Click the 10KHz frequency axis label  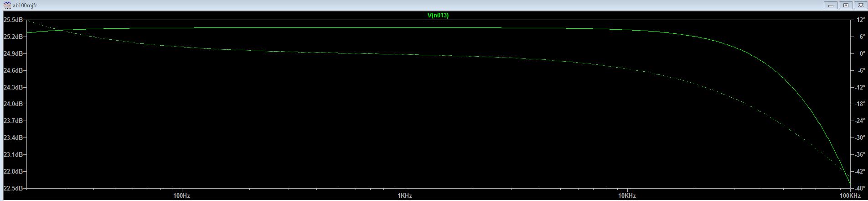coord(627,196)
